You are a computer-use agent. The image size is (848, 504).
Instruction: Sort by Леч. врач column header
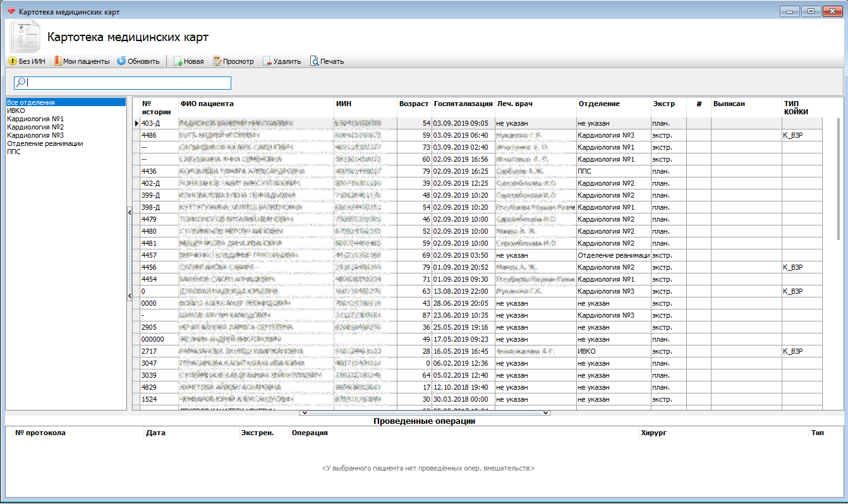point(535,107)
